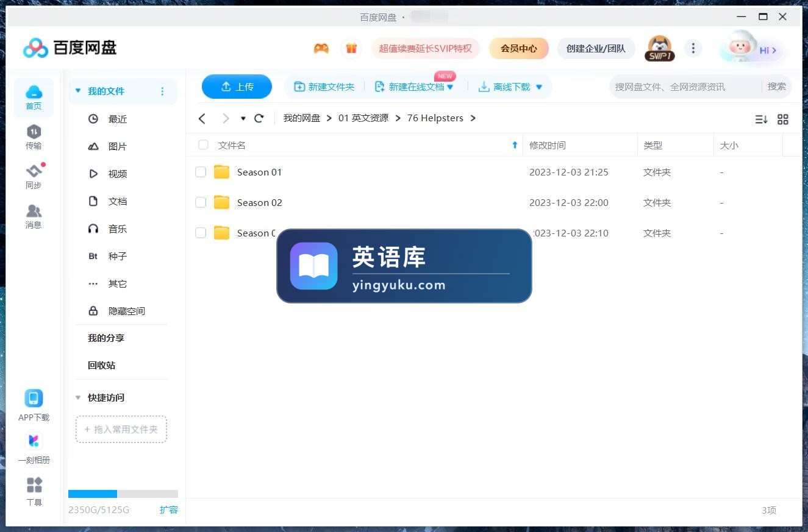Sort by 修改时间 column header
The width and height of the screenshot is (808, 532).
tap(548, 145)
